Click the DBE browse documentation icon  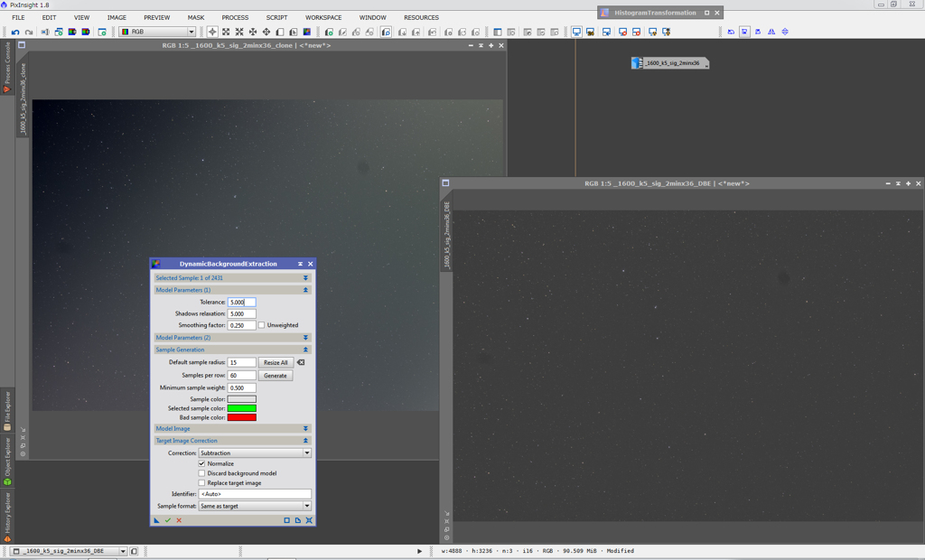click(298, 520)
